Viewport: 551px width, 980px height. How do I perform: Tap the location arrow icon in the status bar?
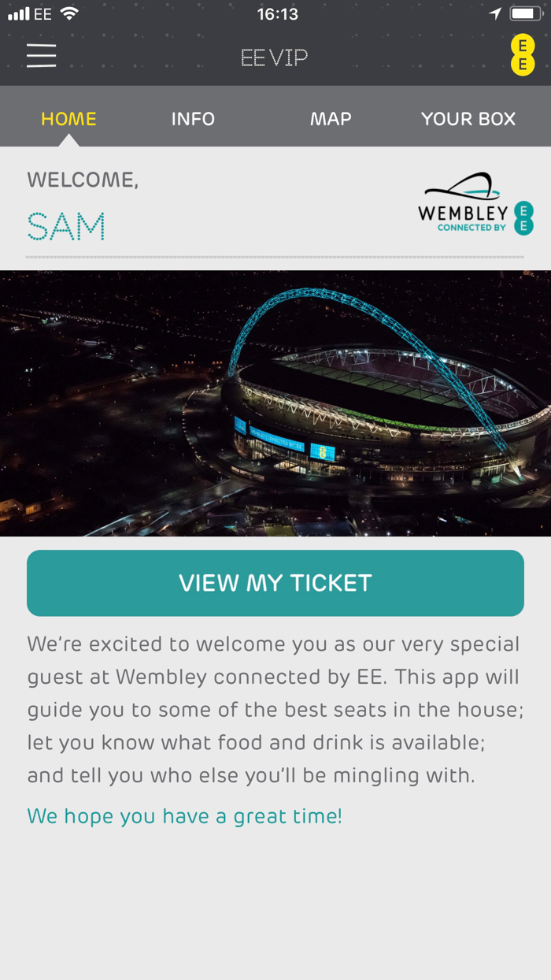pyautogui.click(x=495, y=13)
